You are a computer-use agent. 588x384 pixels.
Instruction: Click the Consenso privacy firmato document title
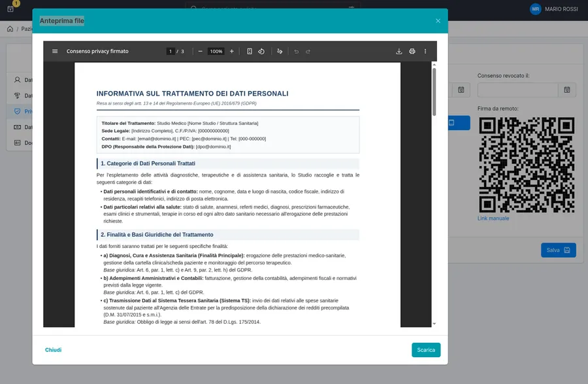(x=97, y=52)
